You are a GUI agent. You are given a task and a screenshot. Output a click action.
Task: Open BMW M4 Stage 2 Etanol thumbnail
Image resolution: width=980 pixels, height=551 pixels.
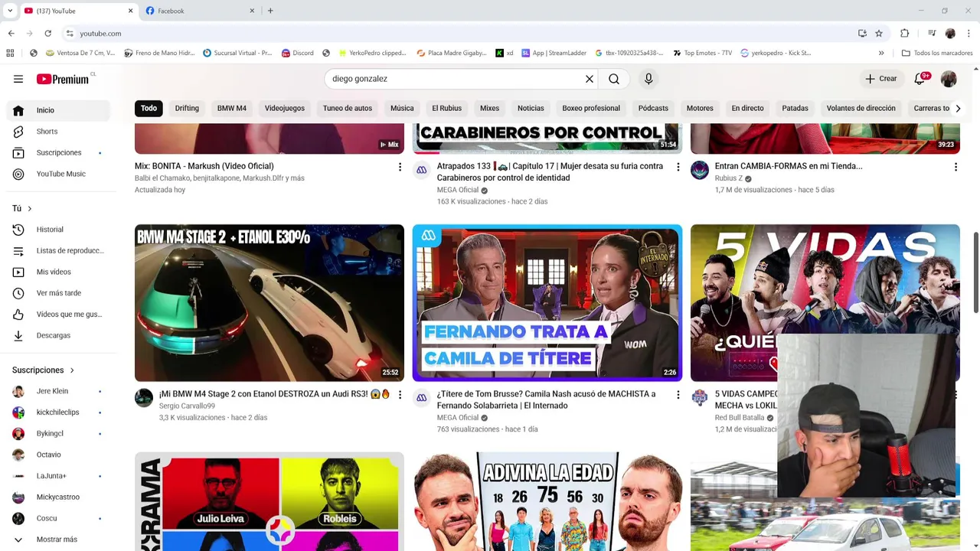[x=269, y=303]
